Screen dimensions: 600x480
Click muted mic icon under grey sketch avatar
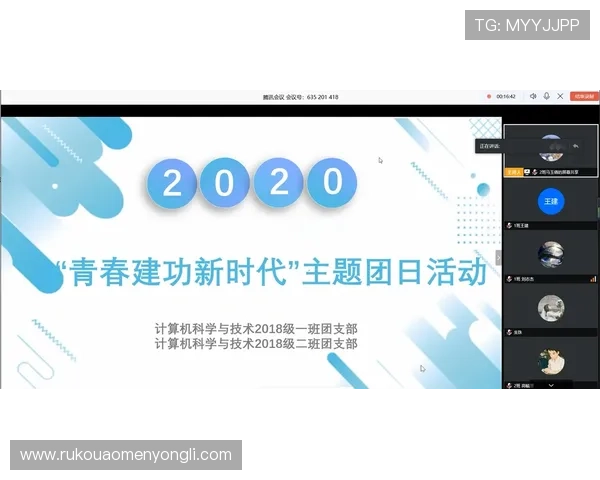[509, 332]
